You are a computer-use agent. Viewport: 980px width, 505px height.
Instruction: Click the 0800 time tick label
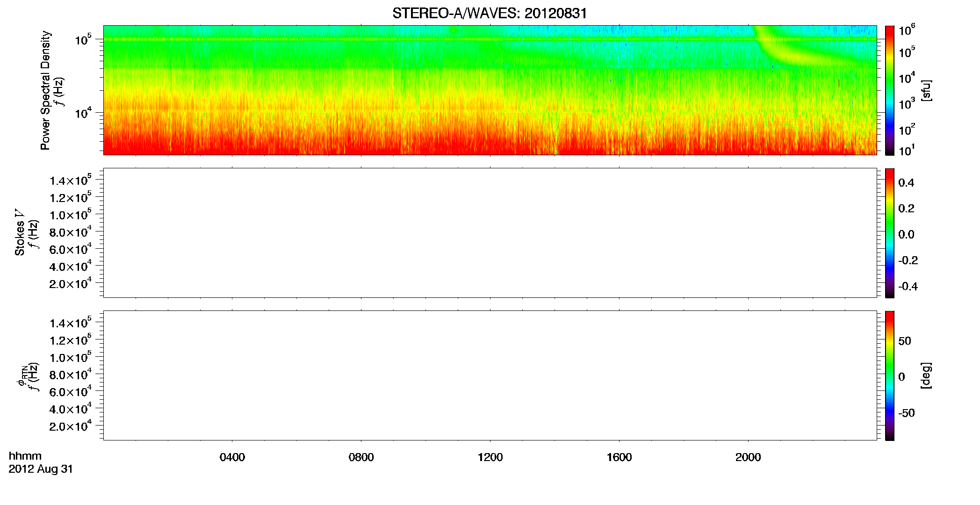[x=361, y=457]
